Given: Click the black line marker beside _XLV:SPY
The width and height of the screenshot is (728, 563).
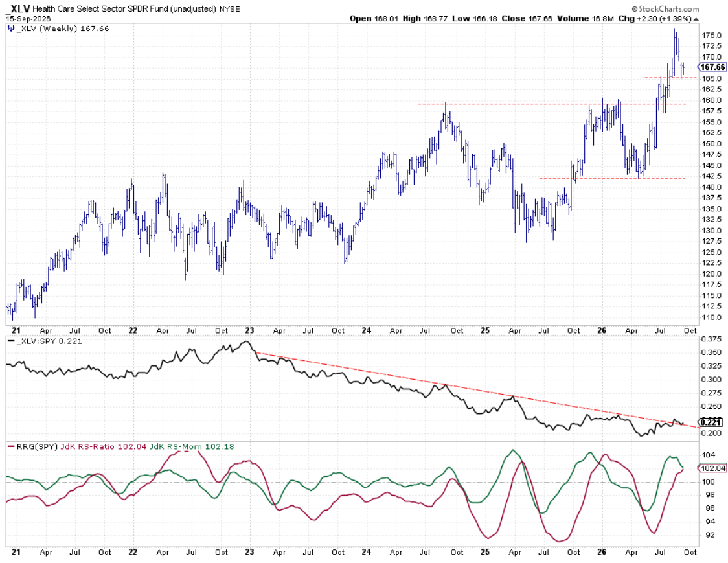Looking at the screenshot, I should [x=11, y=341].
